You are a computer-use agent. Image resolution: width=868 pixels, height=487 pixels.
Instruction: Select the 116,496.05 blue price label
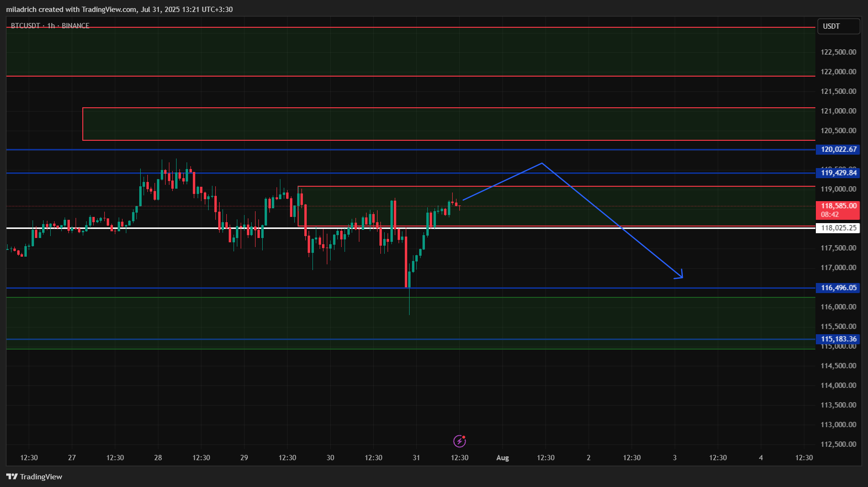838,288
